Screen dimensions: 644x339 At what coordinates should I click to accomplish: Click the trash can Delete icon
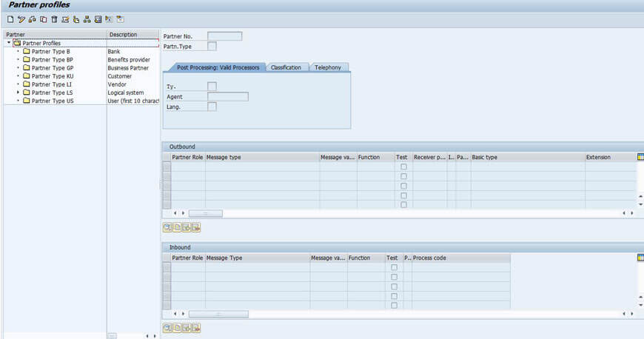[55, 19]
